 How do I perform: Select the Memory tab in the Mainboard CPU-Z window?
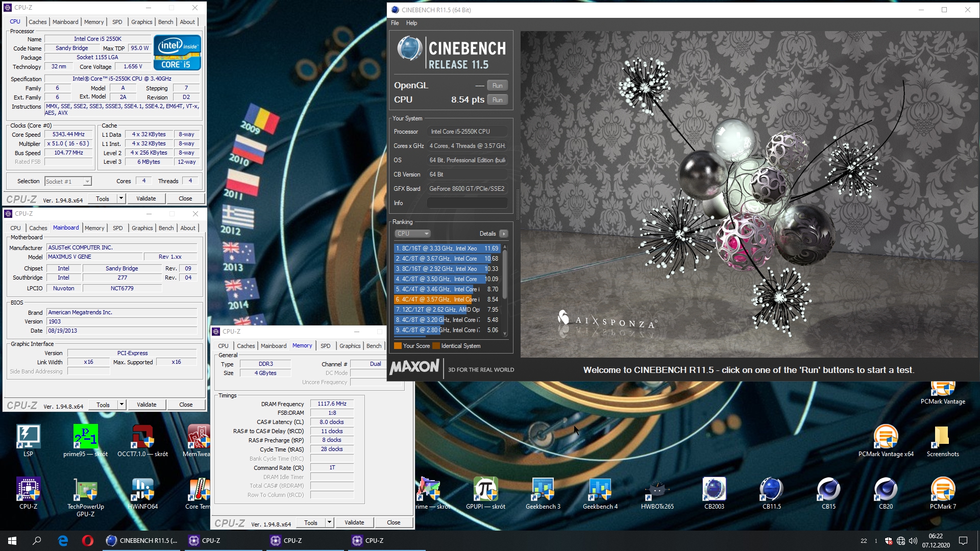click(x=94, y=228)
